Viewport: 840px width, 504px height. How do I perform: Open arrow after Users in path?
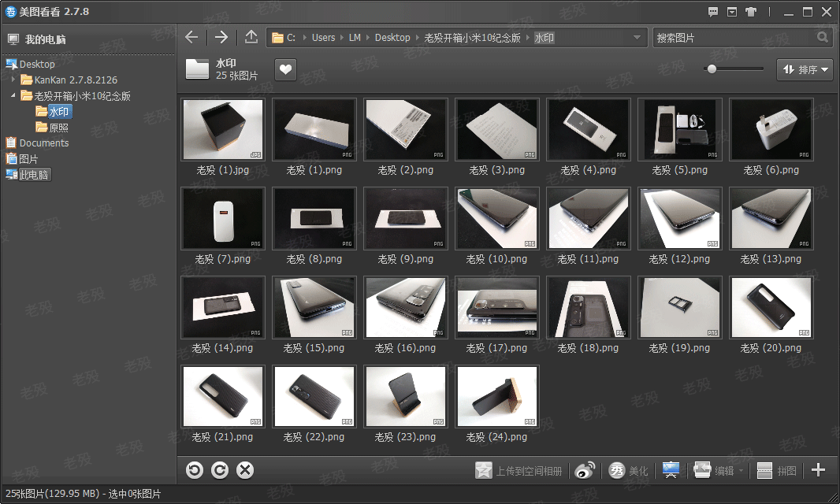coord(342,38)
